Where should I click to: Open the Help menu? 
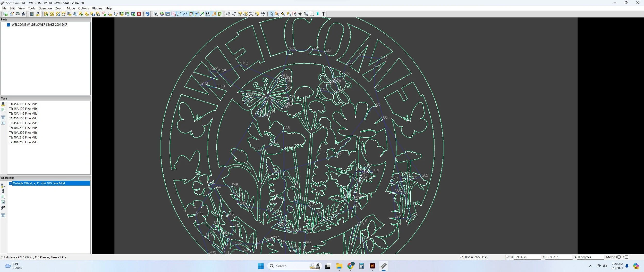point(109,8)
